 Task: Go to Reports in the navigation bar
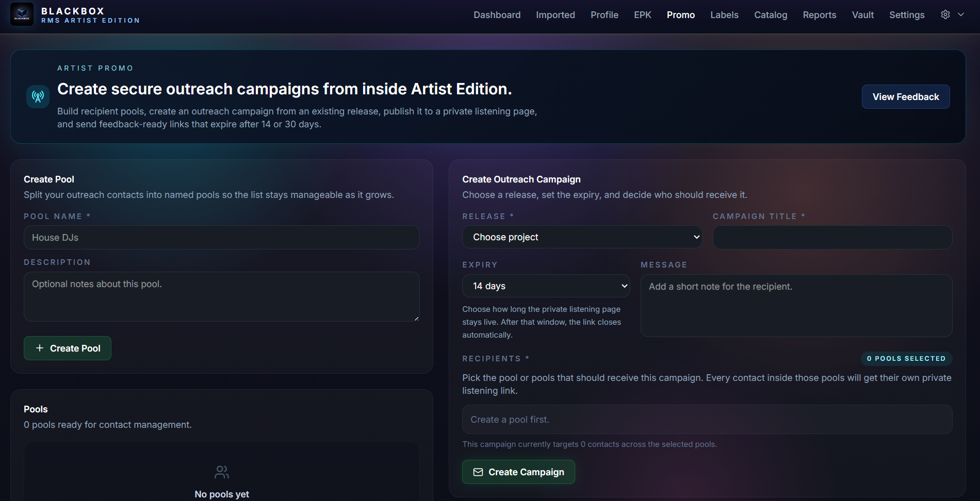pos(819,14)
